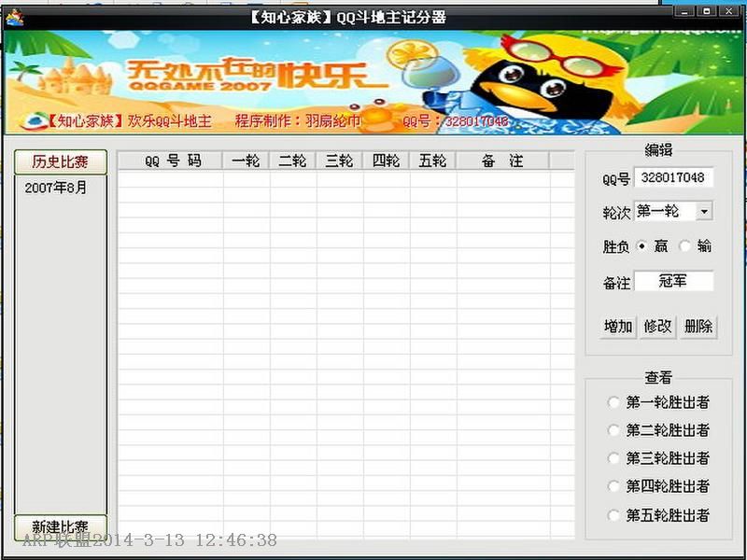Expand the 轮次 round dropdown arrow

704,212
